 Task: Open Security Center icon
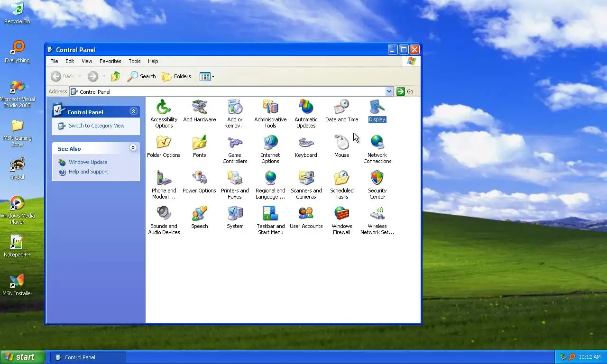[377, 184]
